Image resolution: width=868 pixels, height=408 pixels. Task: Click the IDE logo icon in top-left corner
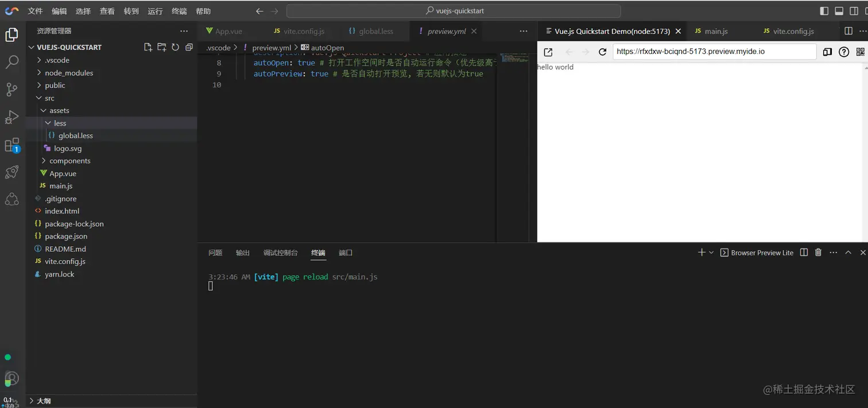point(11,11)
